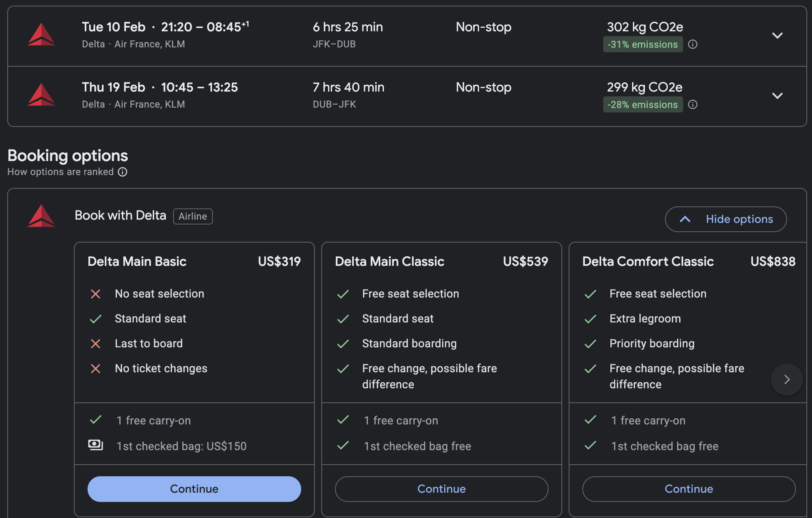Screen dimensions: 812x518
Task: Expand the Tue 10 Feb flight details chevron
Action: point(777,35)
